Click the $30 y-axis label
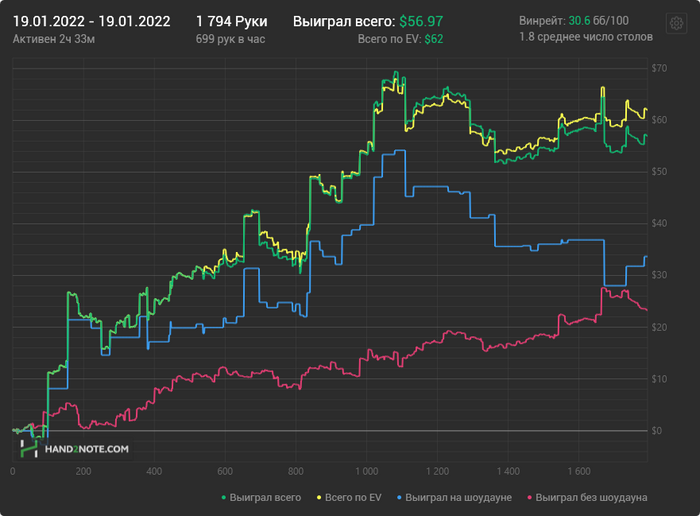The width and height of the screenshot is (700, 516). click(659, 275)
